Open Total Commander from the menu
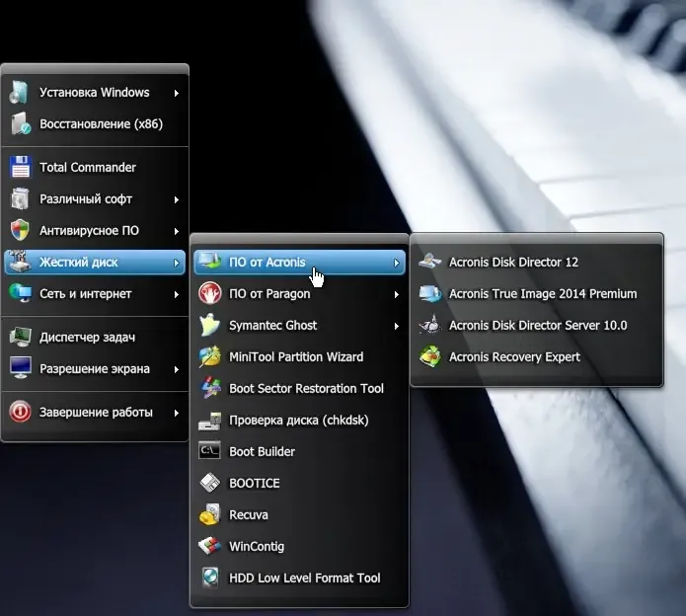Viewport: 686px width, 616px height. (x=95, y=167)
